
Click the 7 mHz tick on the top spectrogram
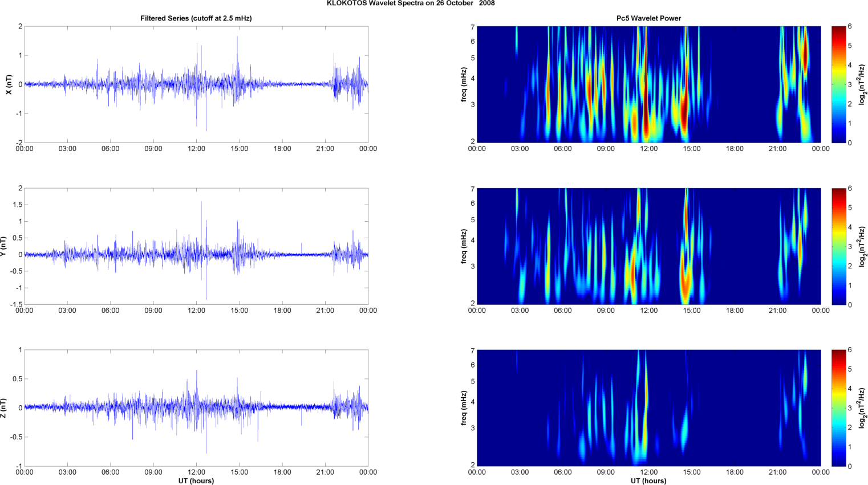coord(473,27)
